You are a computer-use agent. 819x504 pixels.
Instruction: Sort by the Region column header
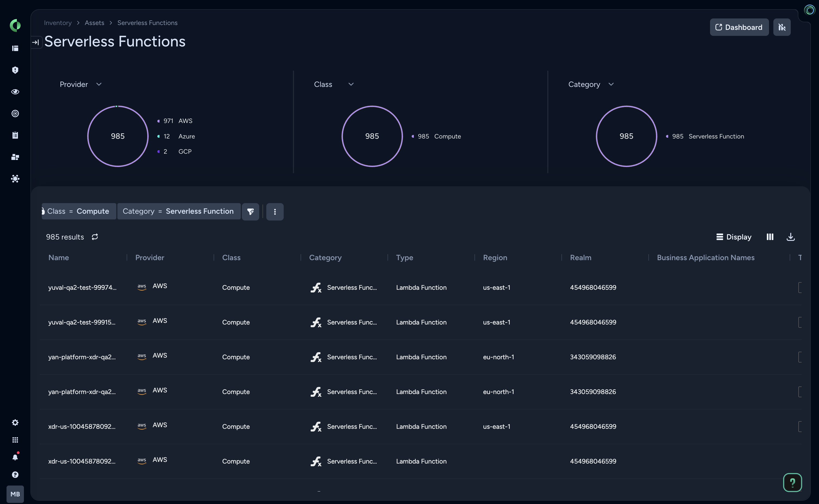coord(495,258)
